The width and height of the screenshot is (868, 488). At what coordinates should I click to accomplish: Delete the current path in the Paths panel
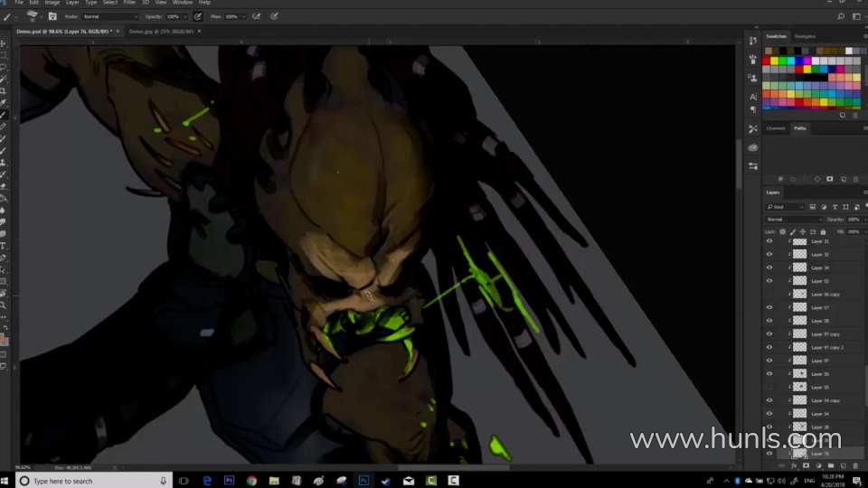tap(856, 179)
